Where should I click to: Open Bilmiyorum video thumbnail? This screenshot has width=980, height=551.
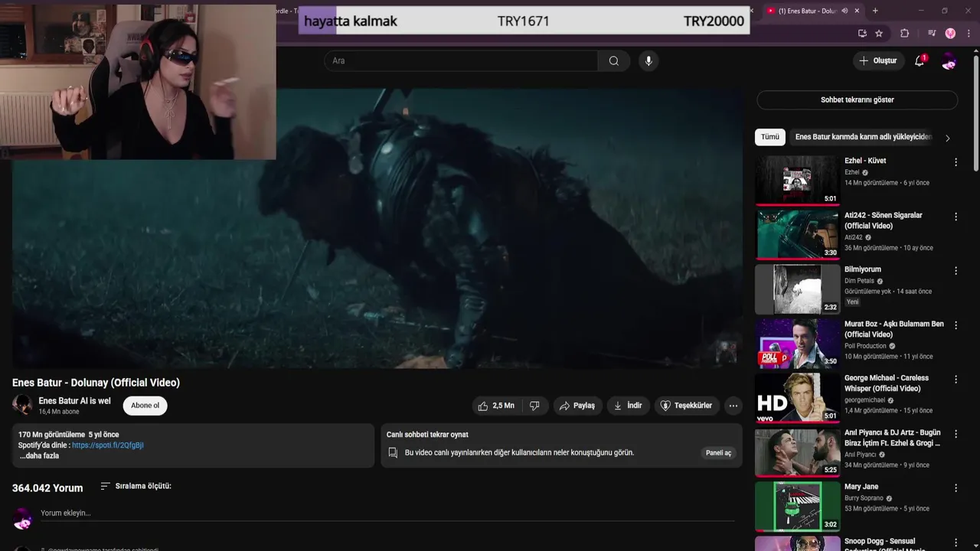coord(797,289)
